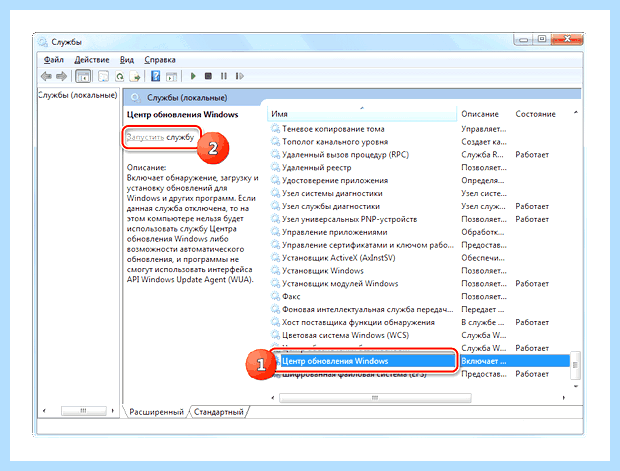This screenshot has height=471, width=620.
Task: Click the Refresh toolbar icon
Action: (x=119, y=76)
